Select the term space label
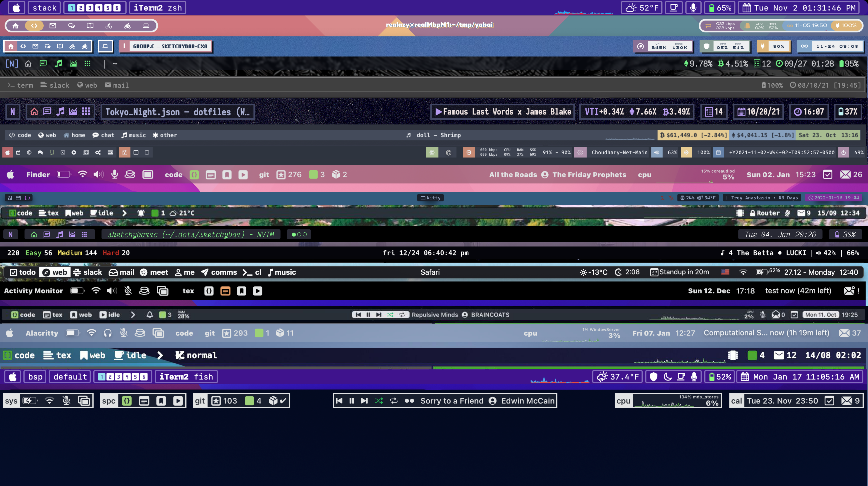 tap(20, 85)
